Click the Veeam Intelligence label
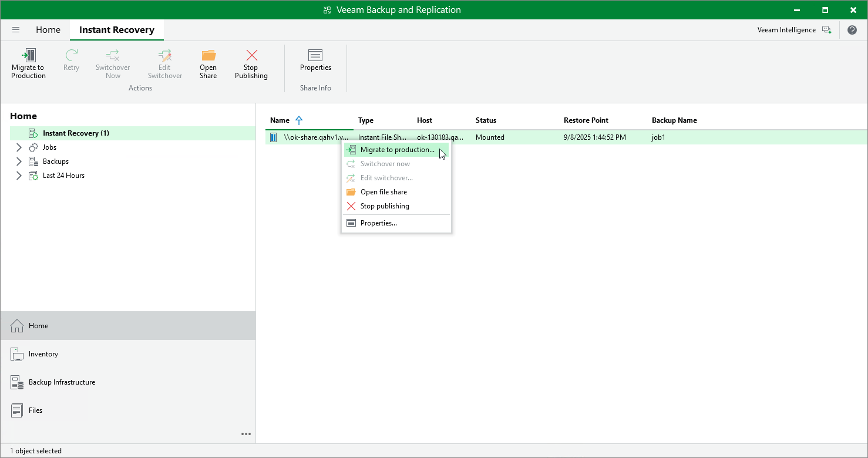 coord(786,30)
